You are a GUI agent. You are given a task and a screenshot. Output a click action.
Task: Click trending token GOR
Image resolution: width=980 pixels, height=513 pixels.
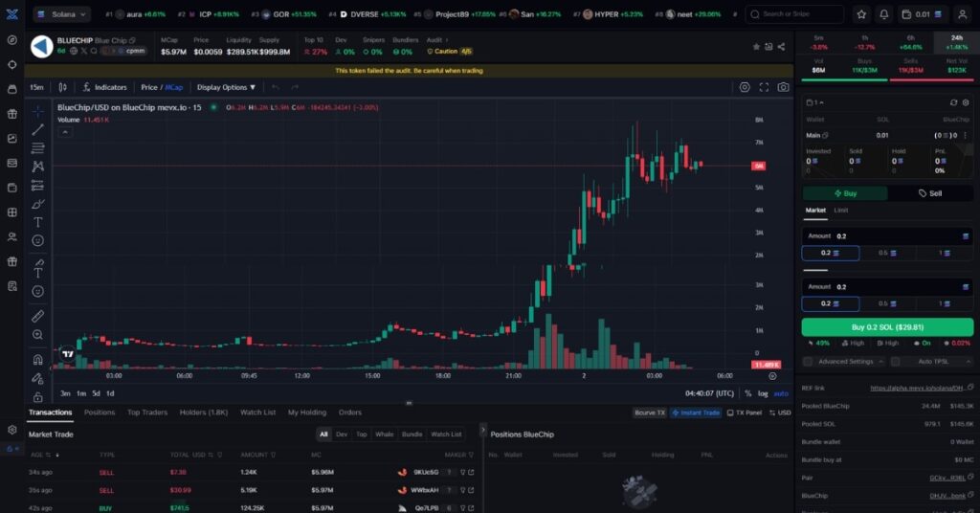point(284,13)
